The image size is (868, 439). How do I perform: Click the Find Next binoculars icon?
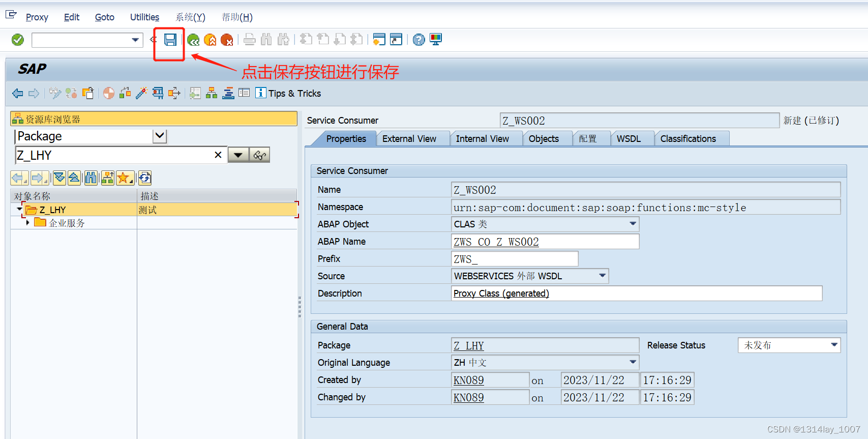pos(284,40)
